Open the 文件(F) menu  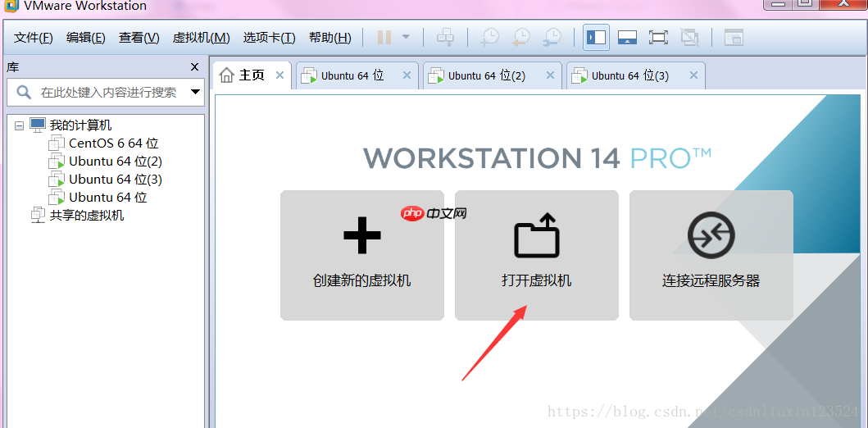pos(34,38)
